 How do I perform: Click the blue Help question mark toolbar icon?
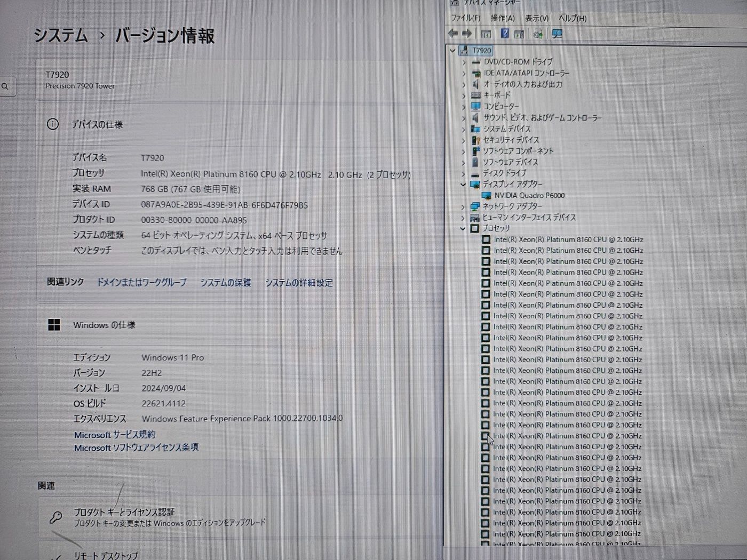click(x=504, y=34)
